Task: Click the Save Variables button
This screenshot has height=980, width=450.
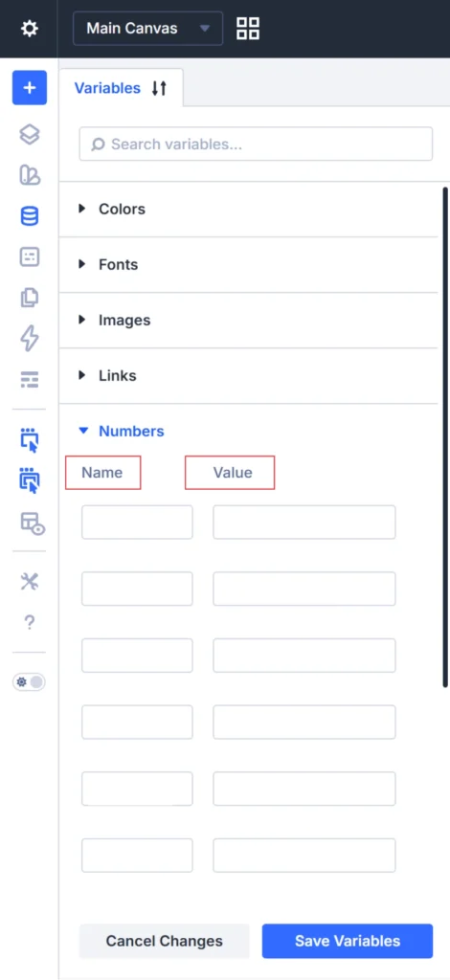Action: click(x=348, y=942)
